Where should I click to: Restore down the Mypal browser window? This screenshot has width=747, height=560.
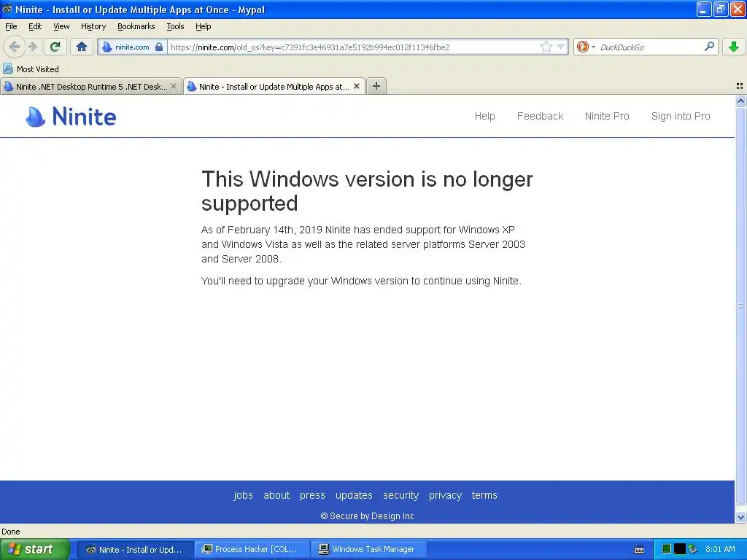(x=720, y=9)
